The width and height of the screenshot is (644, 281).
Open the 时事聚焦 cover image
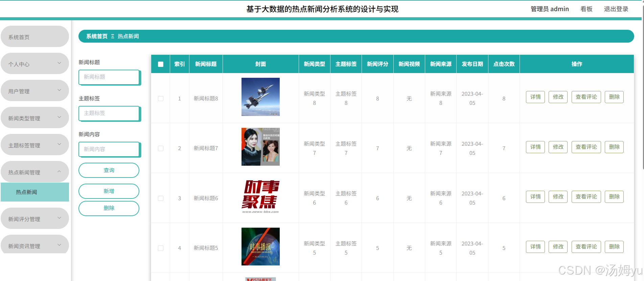point(260,197)
